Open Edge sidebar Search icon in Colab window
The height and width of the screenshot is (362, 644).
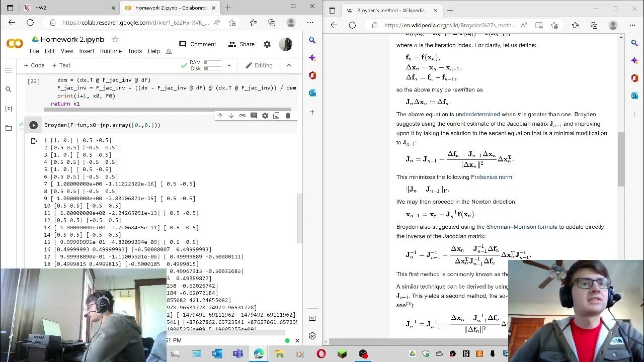(x=312, y=40)
